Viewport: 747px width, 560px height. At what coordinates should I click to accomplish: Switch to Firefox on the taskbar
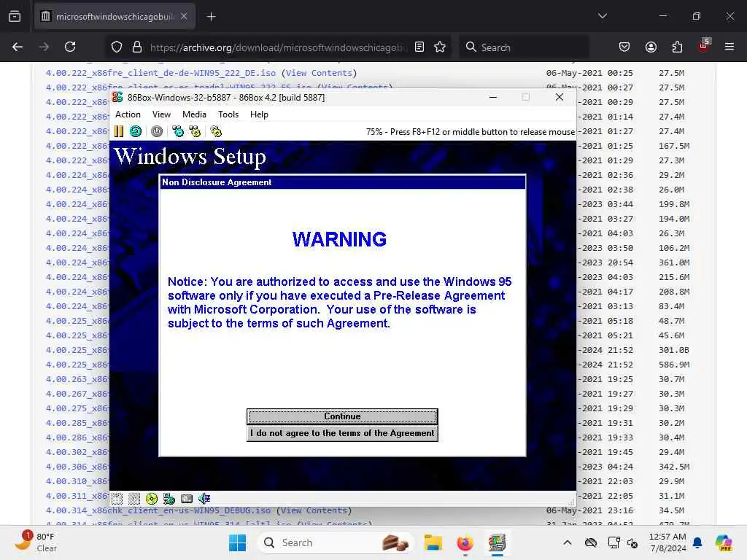pyautogui.click(x=465, y=542)
